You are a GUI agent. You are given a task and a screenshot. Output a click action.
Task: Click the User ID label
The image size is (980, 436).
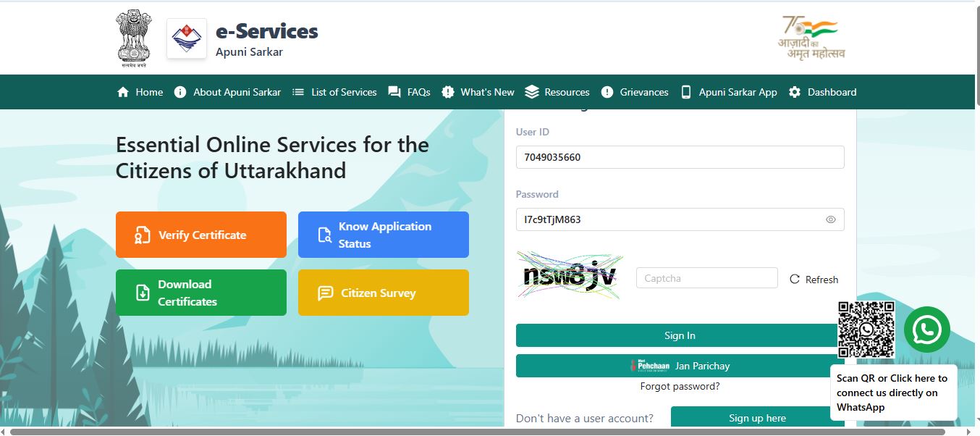coord(532,132)
